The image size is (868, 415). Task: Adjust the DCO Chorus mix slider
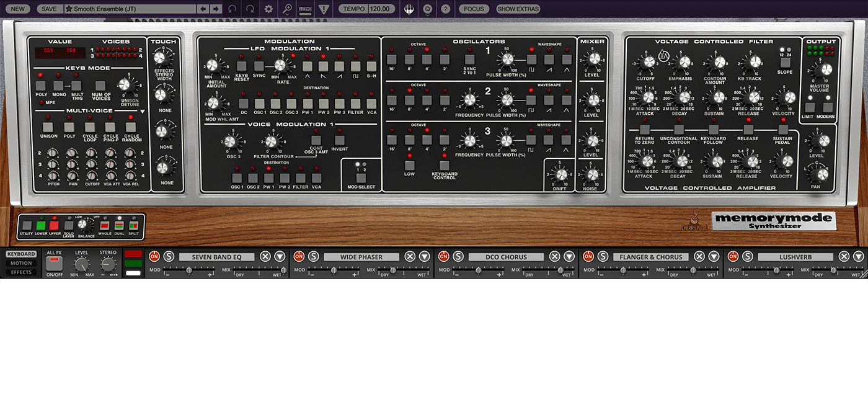pyautogui.click(x=549, y=270)
